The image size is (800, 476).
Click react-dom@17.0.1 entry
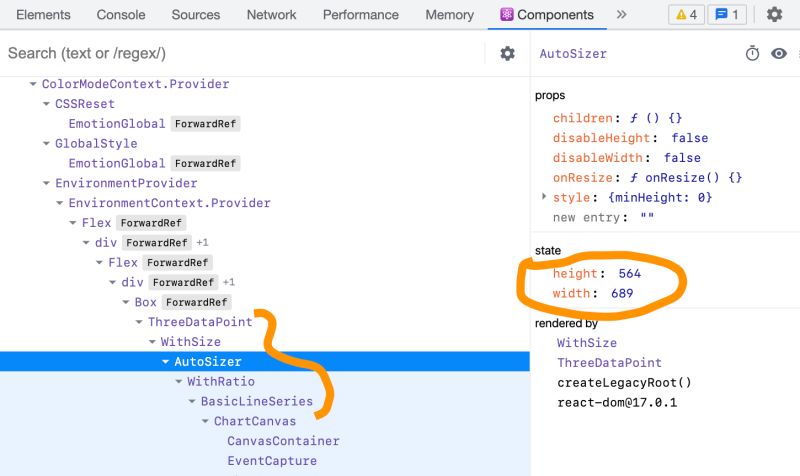617,403
